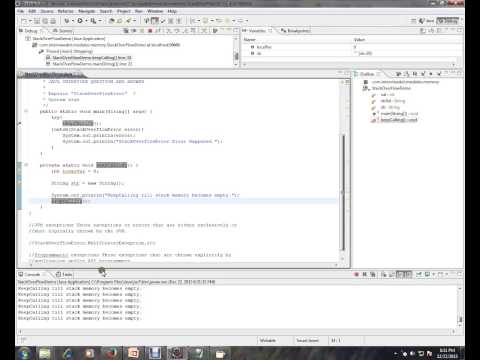480x360 pixels.
Task: Click the External Tools launch icon
Action: point(93,21)
